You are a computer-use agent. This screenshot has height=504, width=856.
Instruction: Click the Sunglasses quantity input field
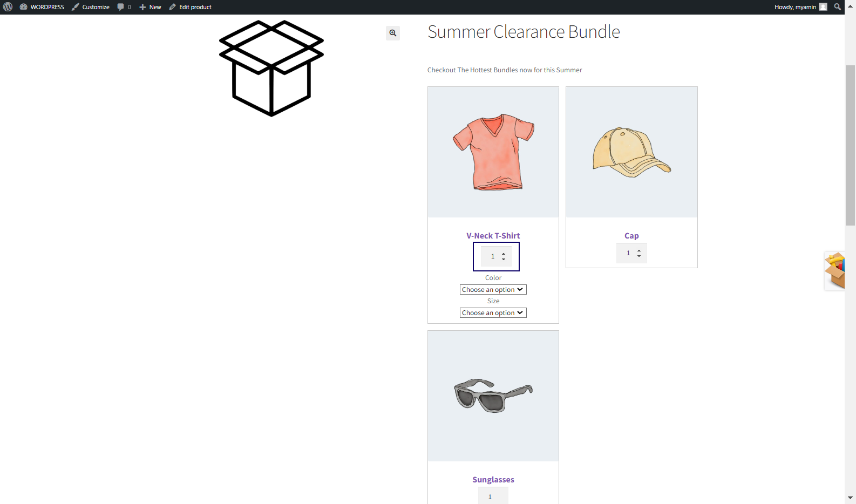pos(493,496)
